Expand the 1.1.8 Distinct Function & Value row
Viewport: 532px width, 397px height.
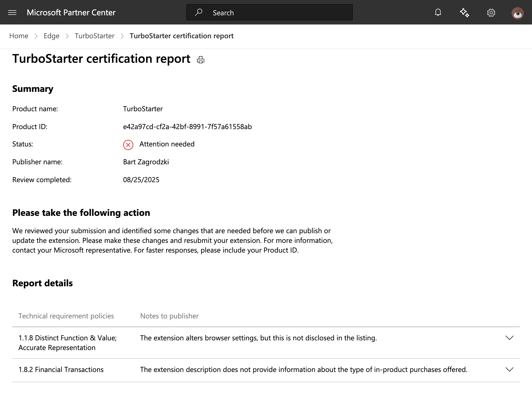click(x=510, y=338)
